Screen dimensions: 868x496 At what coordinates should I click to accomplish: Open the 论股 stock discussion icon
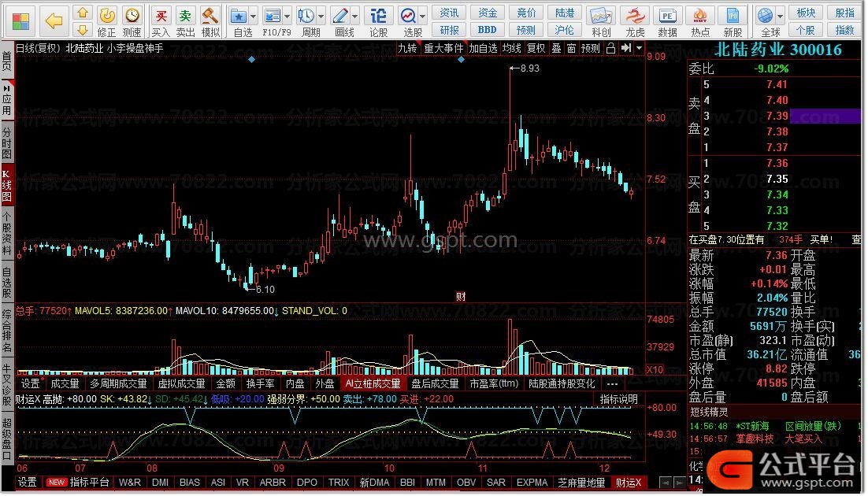click(378, 16)
